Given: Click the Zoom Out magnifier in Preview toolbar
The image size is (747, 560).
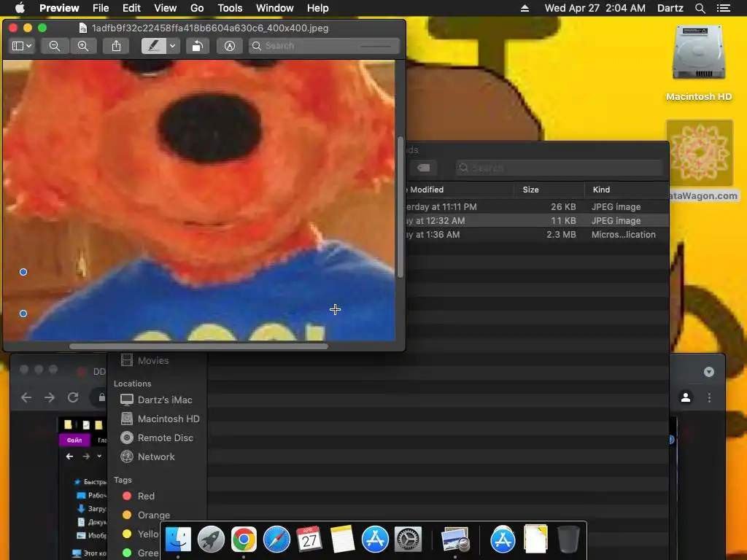Looking at the screenshot, I should (55, 46).
